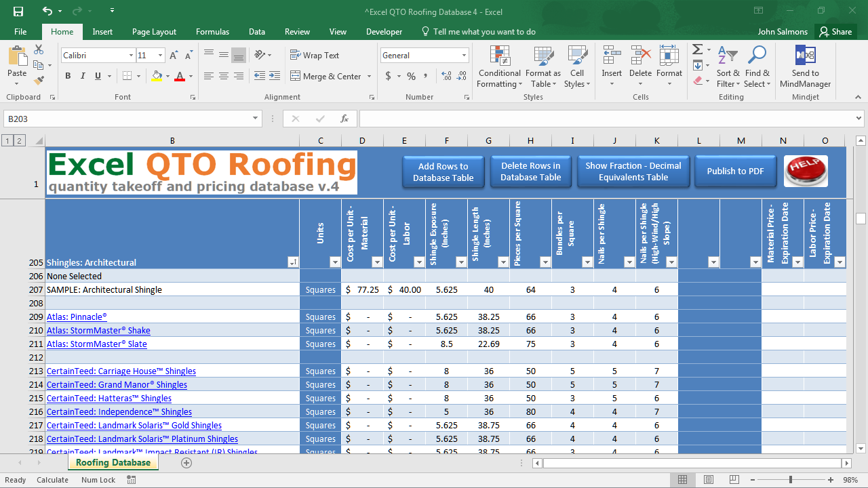
Task: Click the zoom slider in status bar
Action: click(x=790, y=480)
